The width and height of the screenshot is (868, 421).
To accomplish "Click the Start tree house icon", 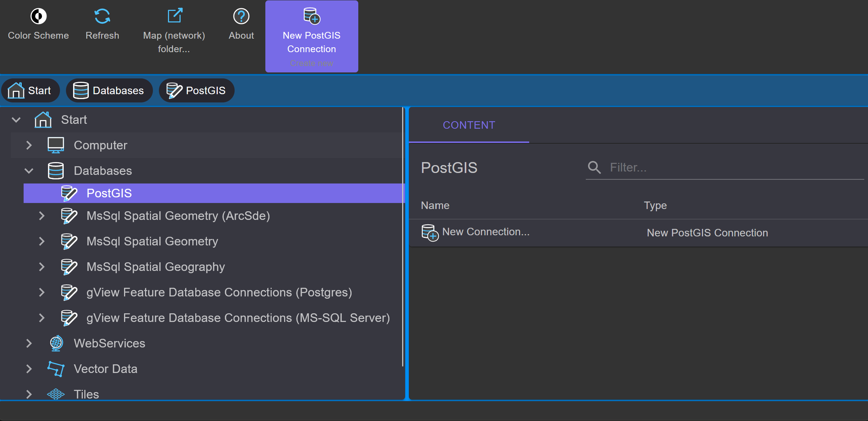I will pos(43,120).
